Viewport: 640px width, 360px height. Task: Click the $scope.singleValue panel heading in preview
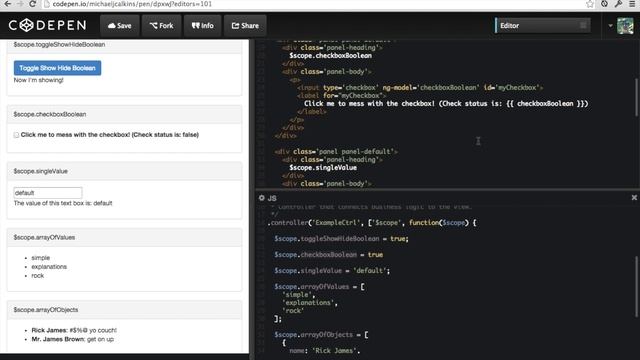(124, 171)
